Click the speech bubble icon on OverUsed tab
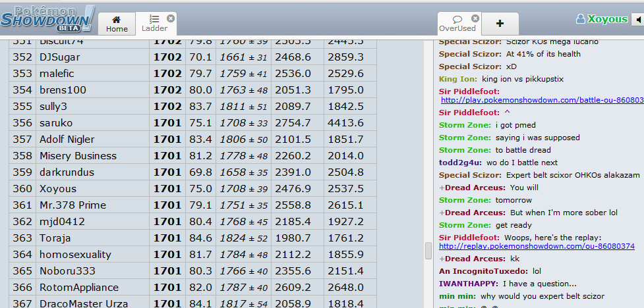The width and height of the screenshot is (644, 308). tap(457, 19)
